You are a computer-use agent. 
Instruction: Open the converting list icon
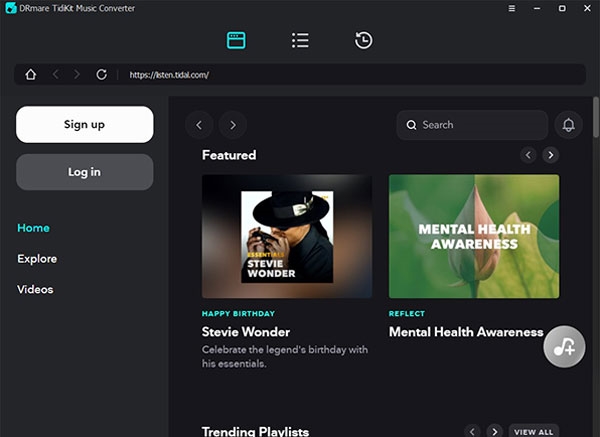300,40
